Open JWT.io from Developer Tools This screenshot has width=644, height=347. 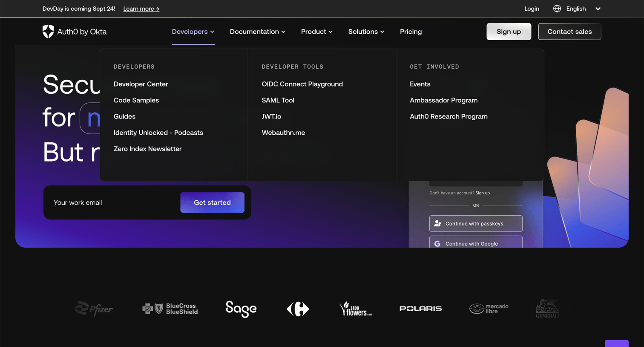pyautogui.click(x=272, y=116)
